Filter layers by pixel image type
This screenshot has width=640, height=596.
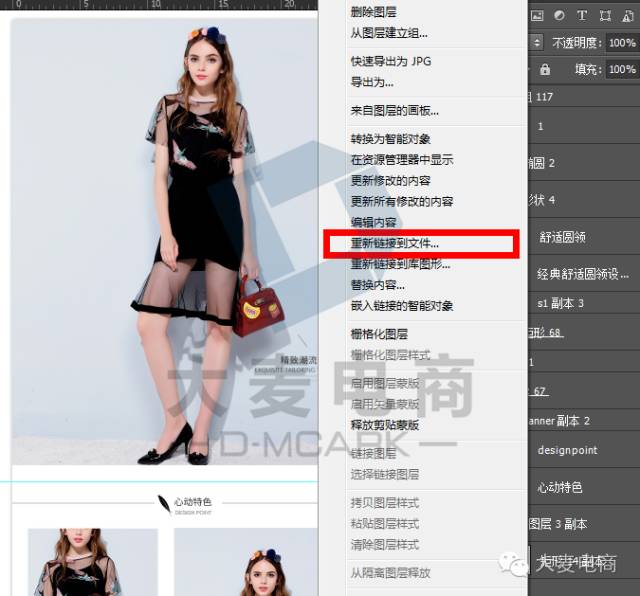[537, 16]
